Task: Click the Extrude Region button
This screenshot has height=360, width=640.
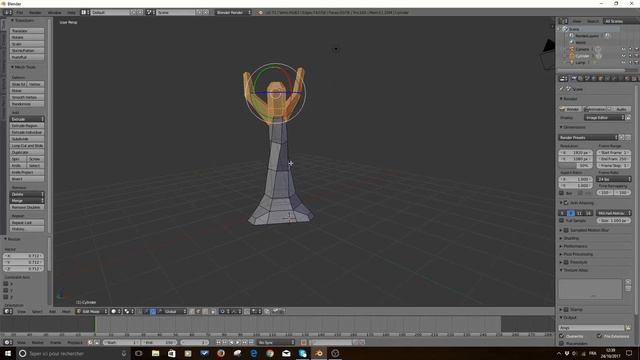Action: [x=27, y=126]
